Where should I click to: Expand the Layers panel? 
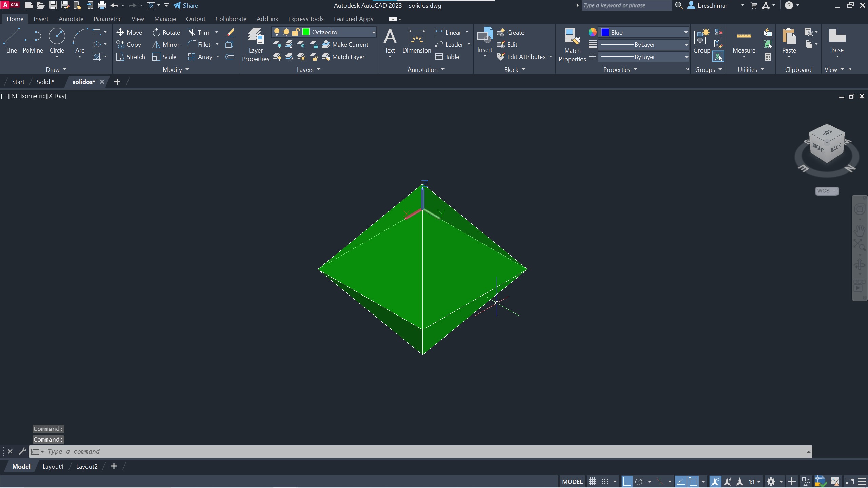click(309, 69)
